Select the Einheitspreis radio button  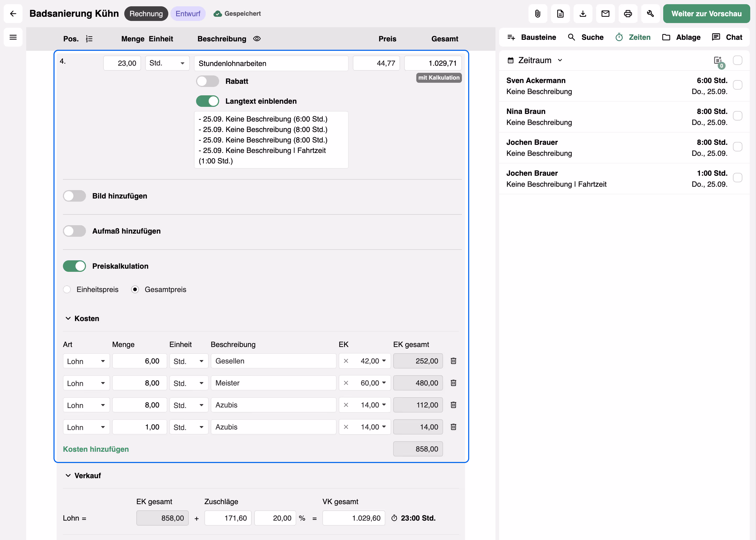click(x=67, y=289)
